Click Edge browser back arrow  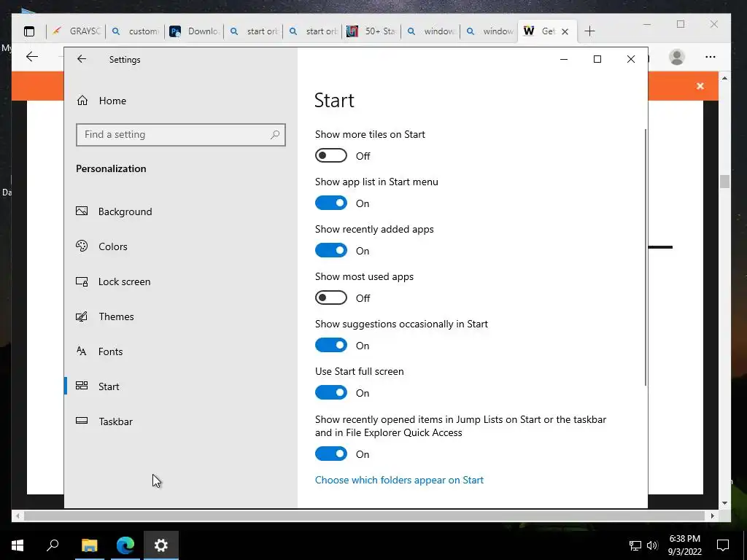pos(32,57)
